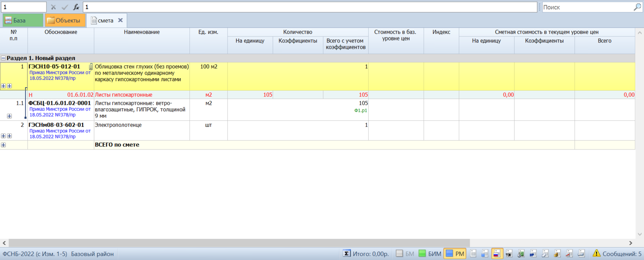Switch to the Объекты tab
Screen dimensions: 644x260
pyautogui.click(x=65, y=20)
